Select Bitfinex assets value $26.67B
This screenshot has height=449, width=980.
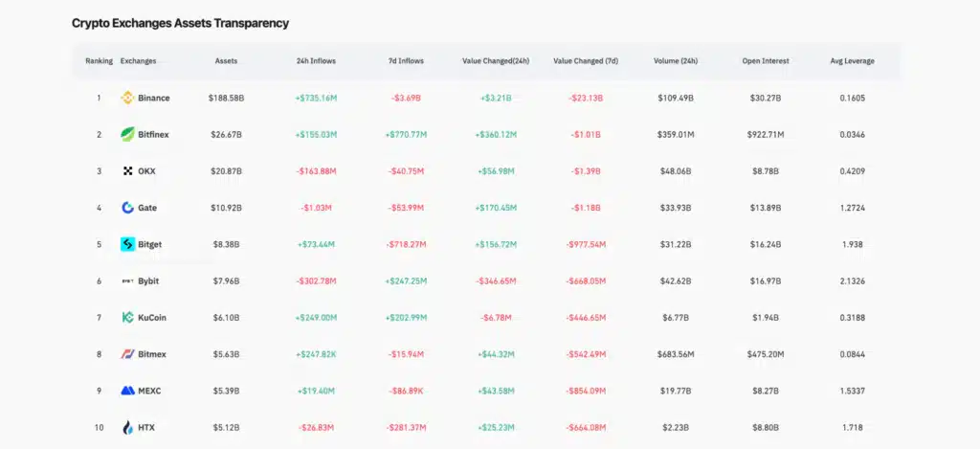(x=226, y=134)
